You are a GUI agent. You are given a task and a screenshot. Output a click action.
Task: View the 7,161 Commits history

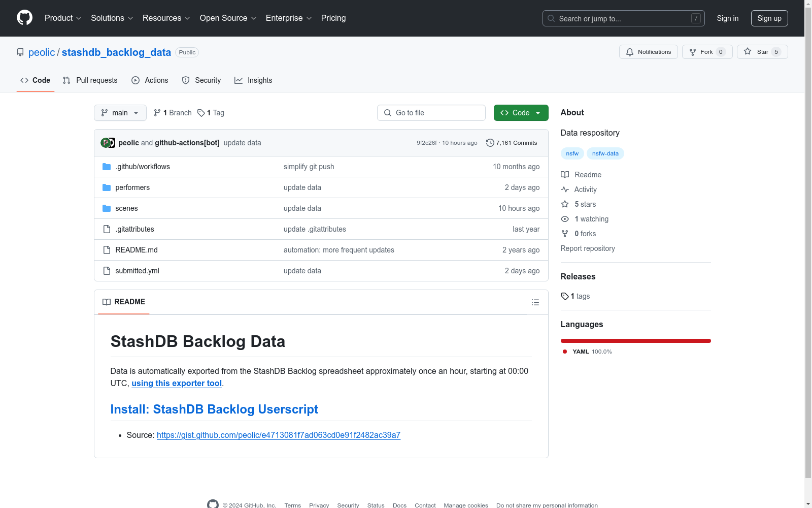512,143
